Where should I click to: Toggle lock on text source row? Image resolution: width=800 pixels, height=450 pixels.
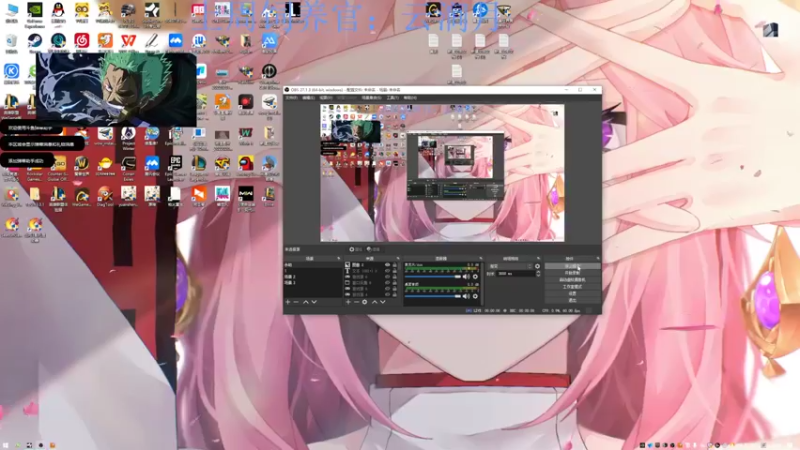click(x=394, y=271)
